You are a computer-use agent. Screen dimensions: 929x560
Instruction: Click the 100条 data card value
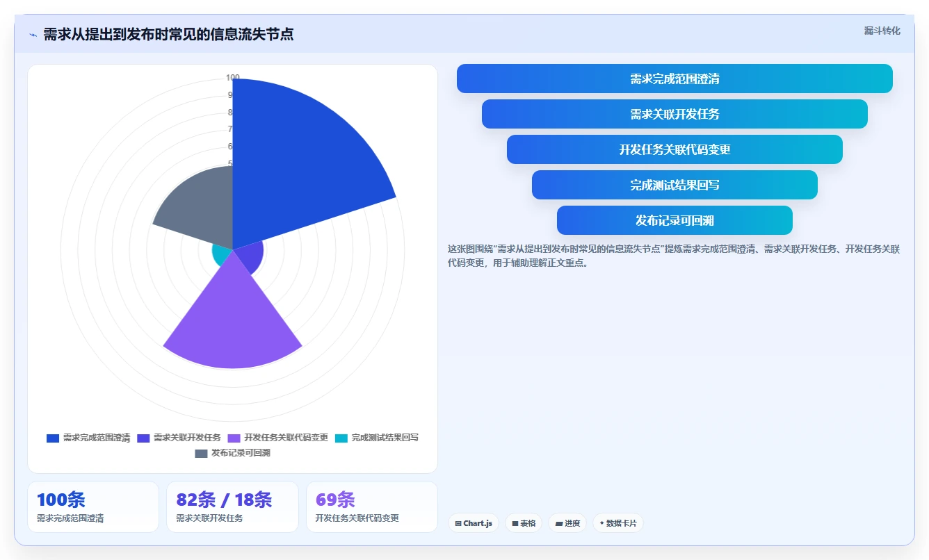point(61,500)
